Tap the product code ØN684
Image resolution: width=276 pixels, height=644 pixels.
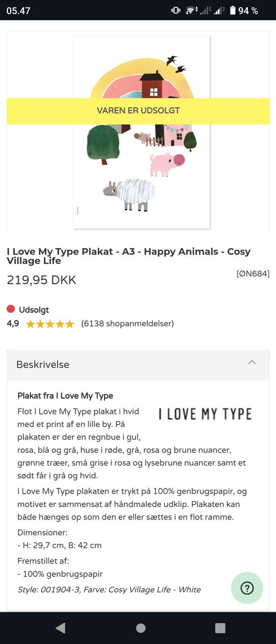click(x=253, y=274)
